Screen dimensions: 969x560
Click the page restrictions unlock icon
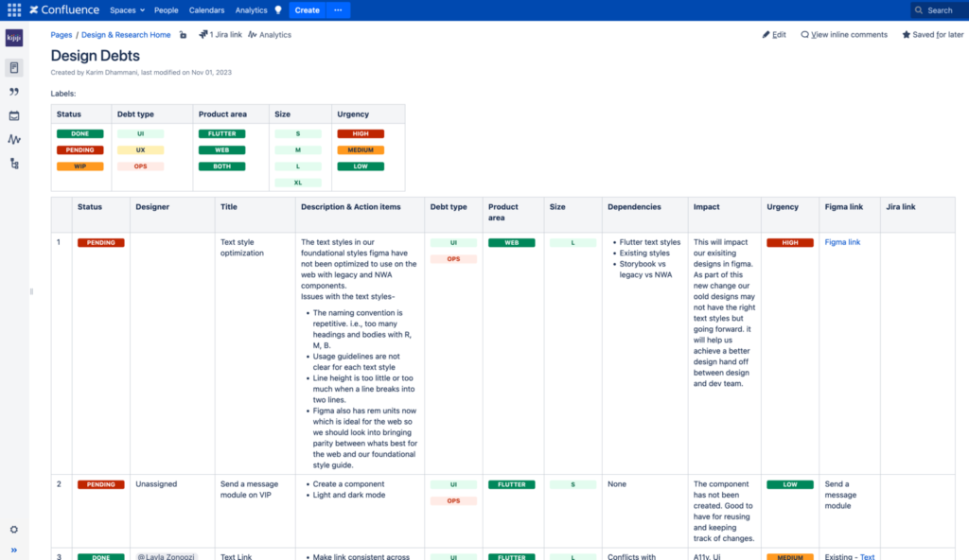[184, 35]
